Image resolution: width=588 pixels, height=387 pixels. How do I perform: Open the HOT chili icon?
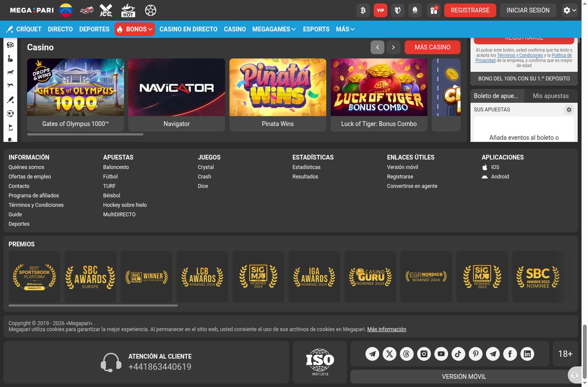(x=128, y=10)
